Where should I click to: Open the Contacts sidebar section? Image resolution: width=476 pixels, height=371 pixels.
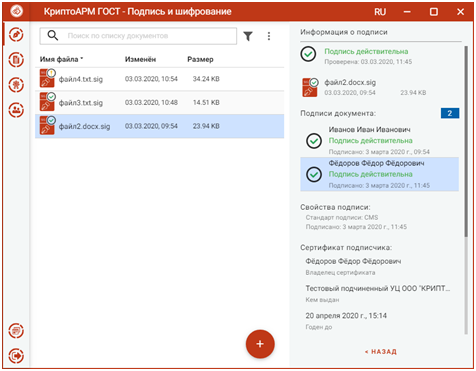tap(16, 110)
